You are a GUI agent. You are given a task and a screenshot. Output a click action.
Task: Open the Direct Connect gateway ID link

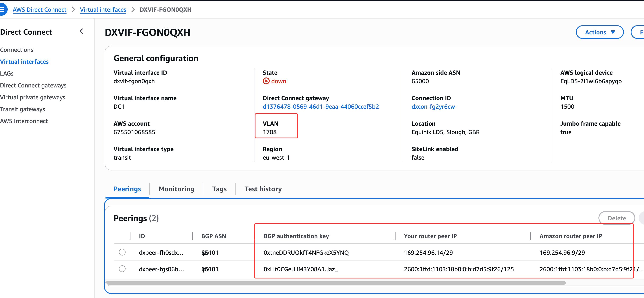click(x=321, y=107)
